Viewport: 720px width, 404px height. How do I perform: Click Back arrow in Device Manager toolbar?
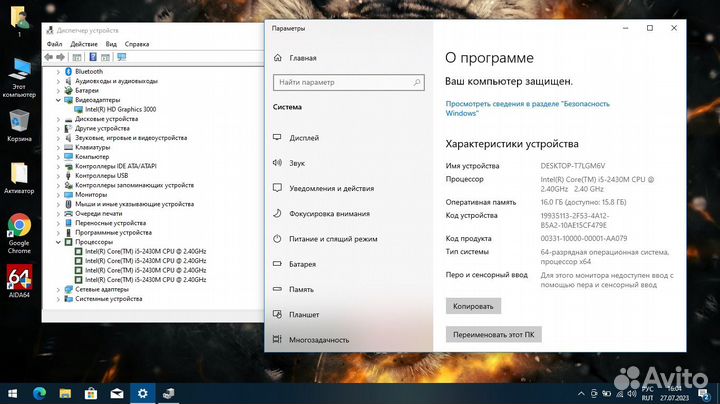tap(49, 57)
